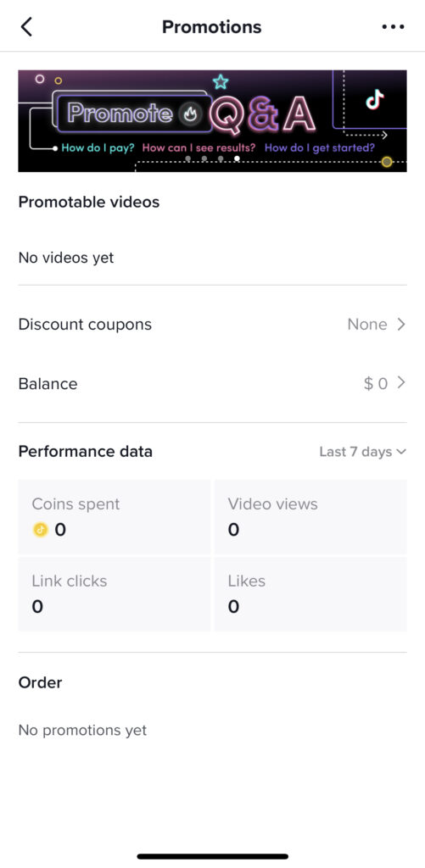425x868 pixels.
Task: Tap the Video views stat card
Action: point(310,517)
